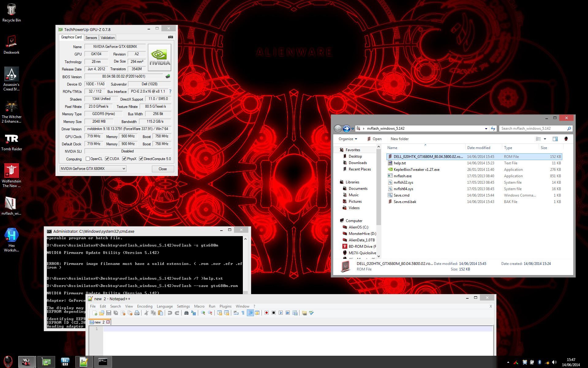The image size is (588, 368).
Task: Click Save icon in Notepad++ toolbar
Action: pyautogui.click(x=108, y=313)
